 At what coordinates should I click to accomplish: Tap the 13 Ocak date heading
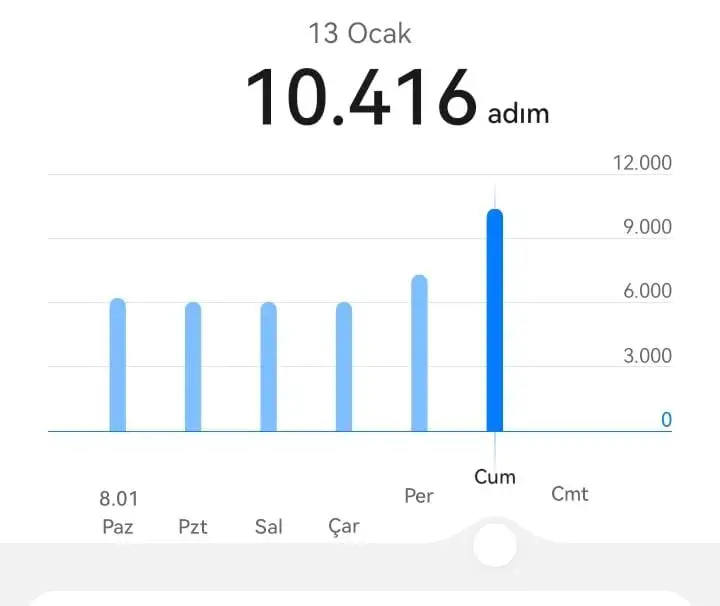coord(360,33)
